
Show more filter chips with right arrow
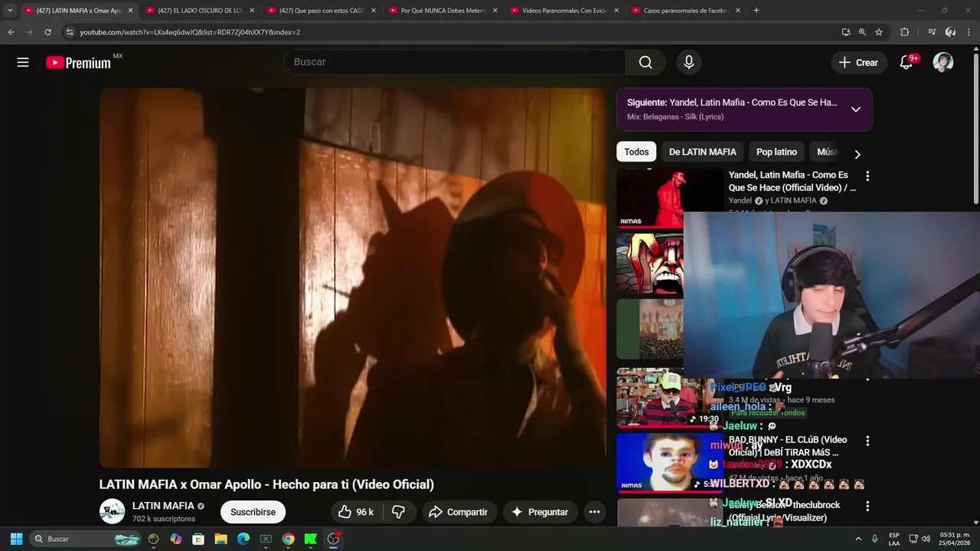pyautogui.click(x=857, y=154)
